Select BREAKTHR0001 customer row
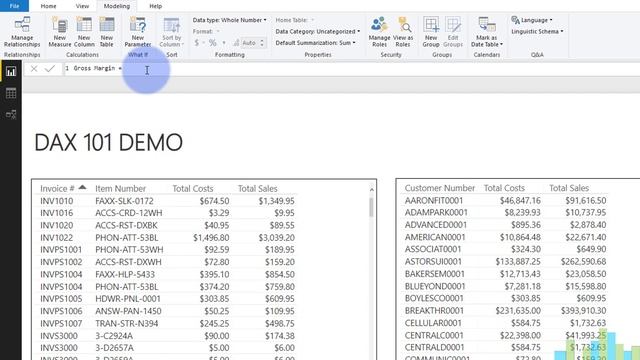Viewport: 640px width, 360px height. tap(434, 311)
